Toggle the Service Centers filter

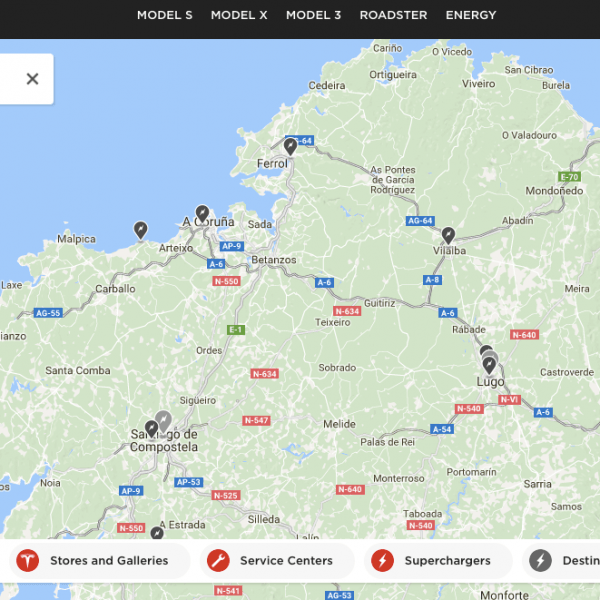coord(277,561)
